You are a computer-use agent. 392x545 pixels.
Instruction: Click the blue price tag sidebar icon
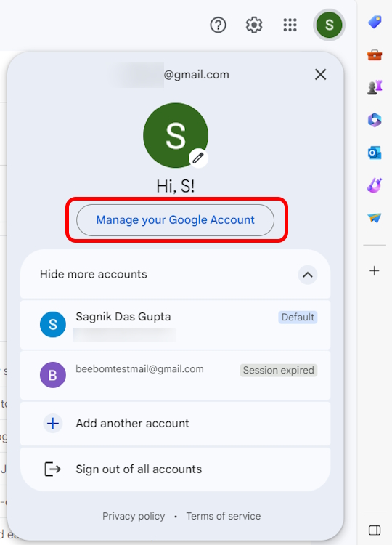click(x=375, y=23)
